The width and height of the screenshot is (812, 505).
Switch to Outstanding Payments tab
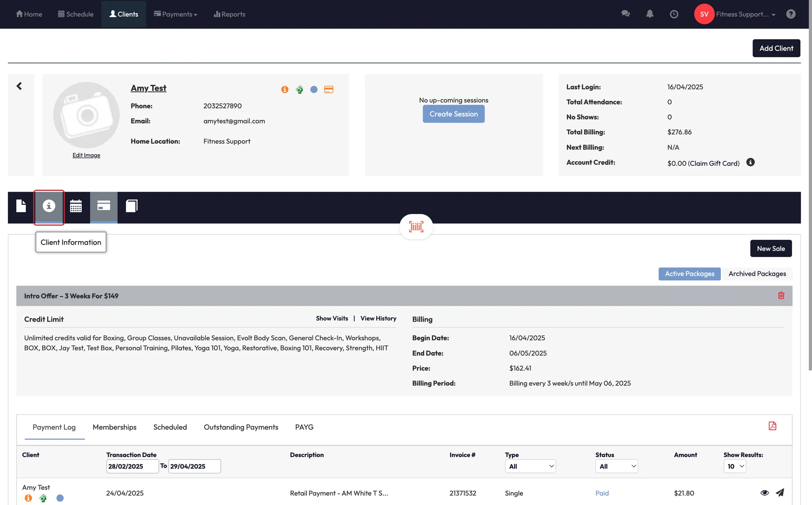point(241,427)
